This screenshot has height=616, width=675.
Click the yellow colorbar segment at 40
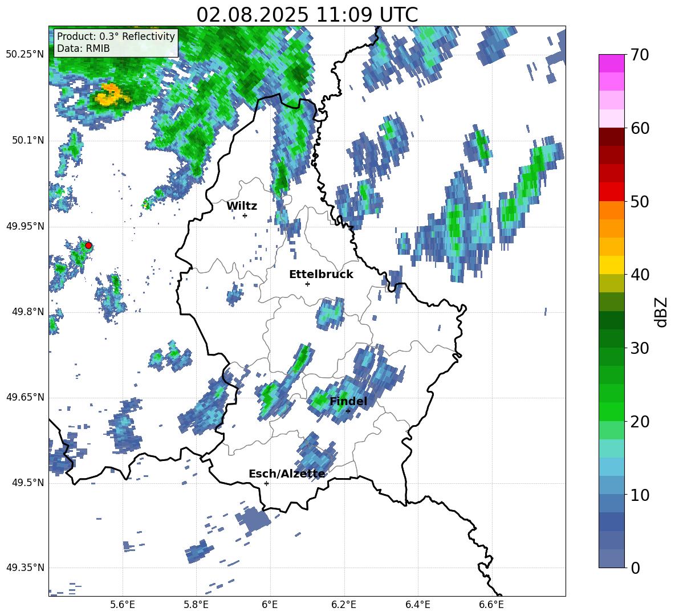click(x=611, y=265)
